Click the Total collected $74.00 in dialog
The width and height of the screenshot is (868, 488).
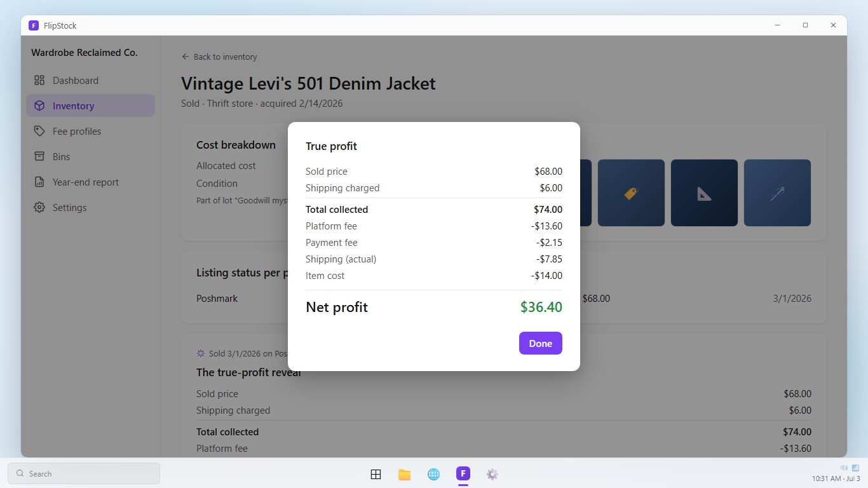tap(548, 210)
